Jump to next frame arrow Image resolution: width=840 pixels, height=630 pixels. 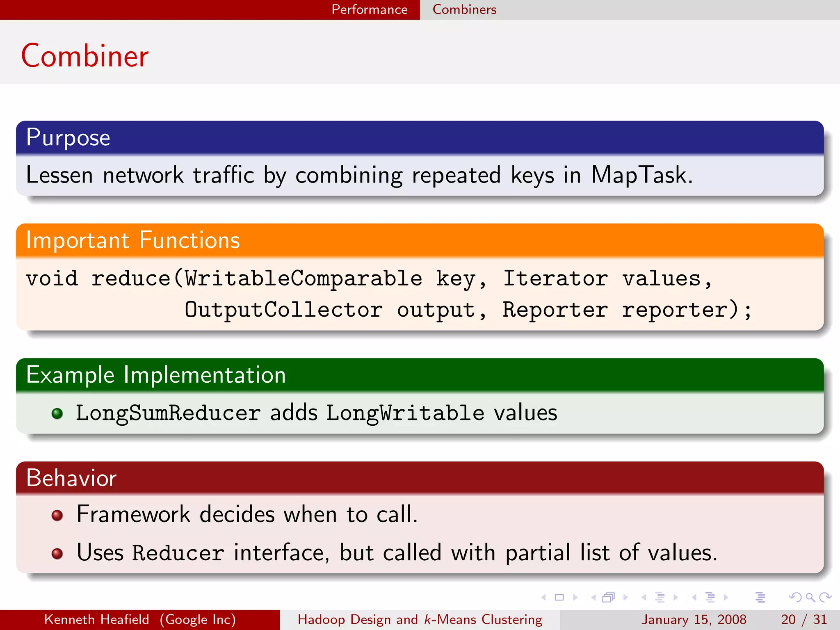pyautogui.click(x=625, y=597)
